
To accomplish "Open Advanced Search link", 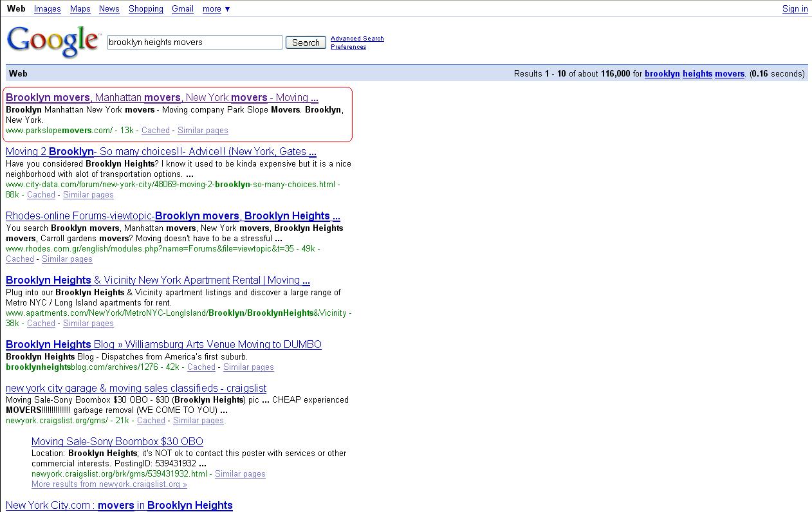I will tap(357, 39).
